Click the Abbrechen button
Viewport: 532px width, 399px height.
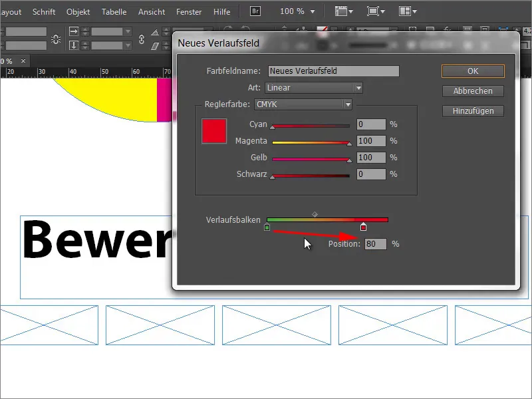point(473,91)
